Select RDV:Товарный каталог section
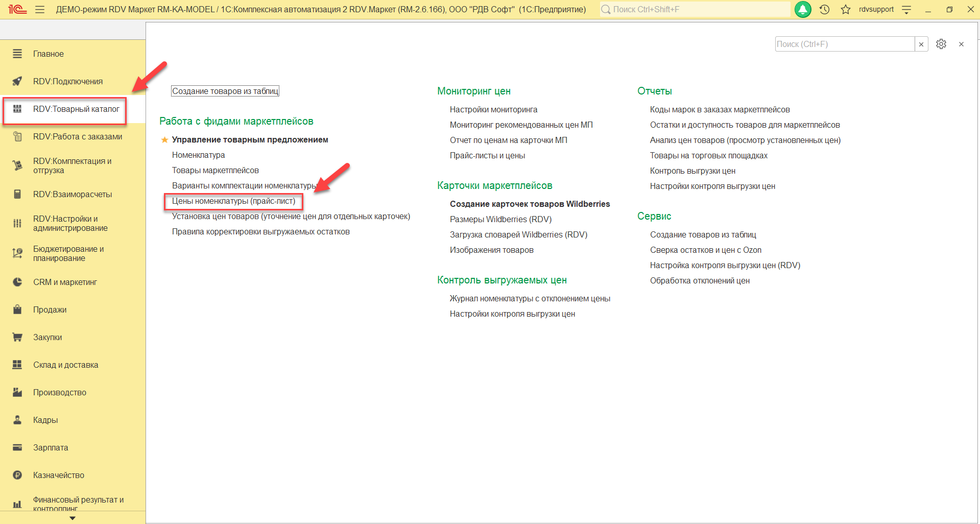Screen dimensions: 980x524 tap(76, 109)
